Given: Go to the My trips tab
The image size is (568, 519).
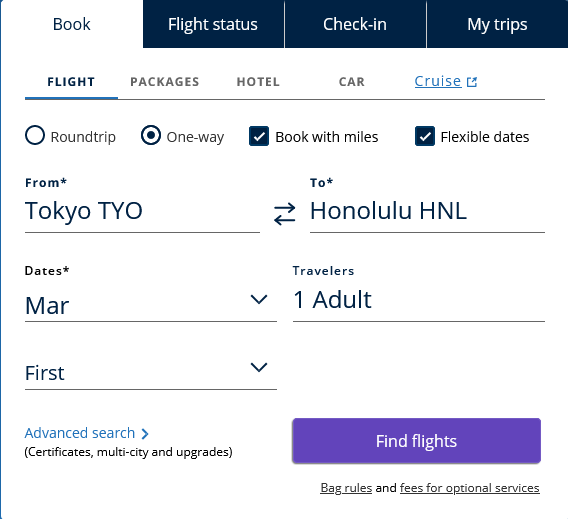Looking at the screenshot, I should click(497, 24).
